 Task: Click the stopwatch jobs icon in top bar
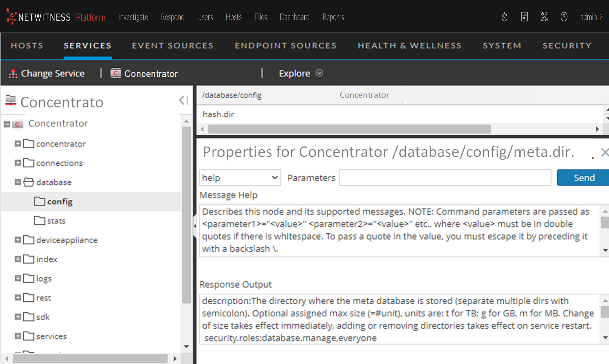(504, 17)
